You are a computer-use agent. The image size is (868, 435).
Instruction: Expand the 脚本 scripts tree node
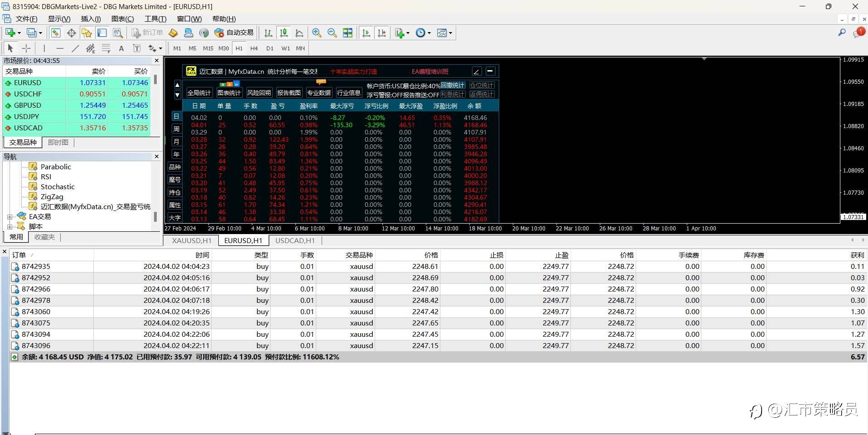click(x=10, y=226)
